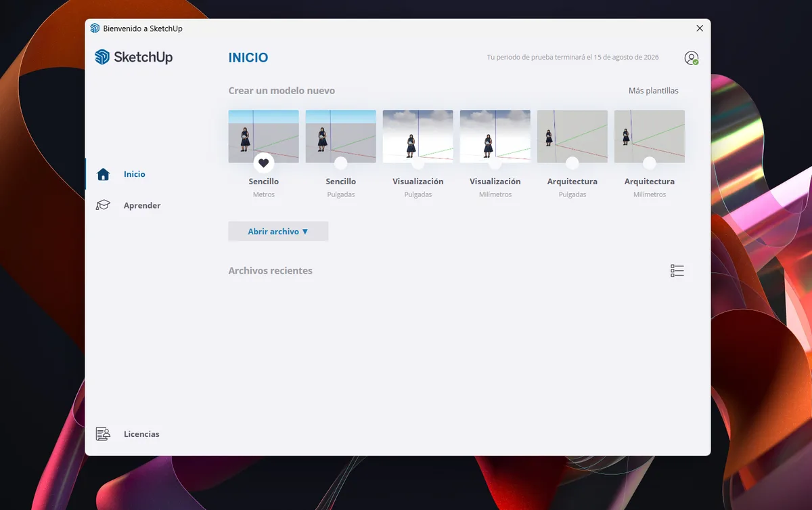Open the Aprender tab in sidebar
The width and height of the screenshot is (812, 510).
(141, 205)
